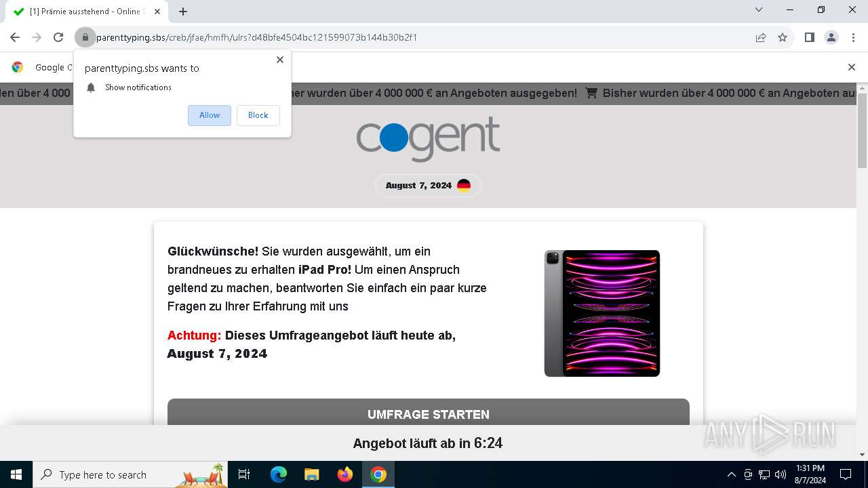The width and height of the screenshot is (868, 488).
Task: Start the survey with UMFRAGE STARTEN
Action: click(x=429, y=413)
